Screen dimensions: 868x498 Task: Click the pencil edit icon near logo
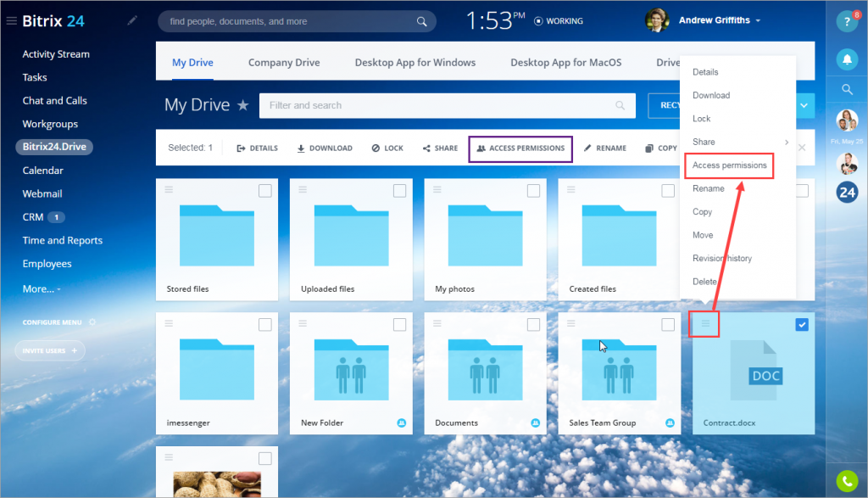point(131,20)
